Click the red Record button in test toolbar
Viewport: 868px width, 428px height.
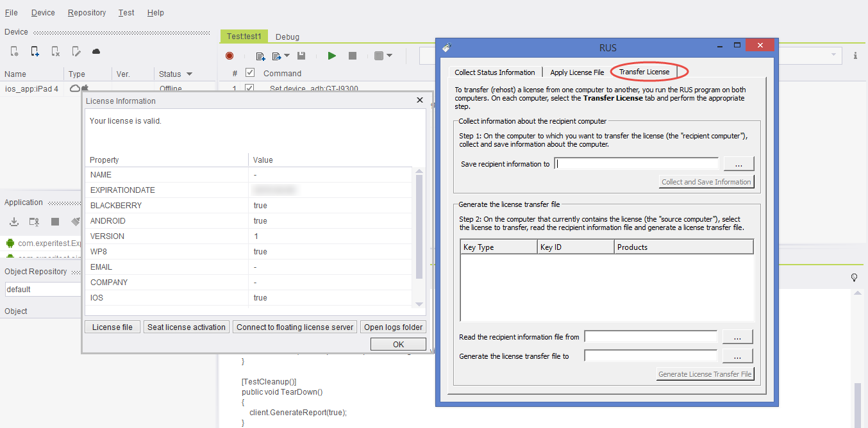230,56
